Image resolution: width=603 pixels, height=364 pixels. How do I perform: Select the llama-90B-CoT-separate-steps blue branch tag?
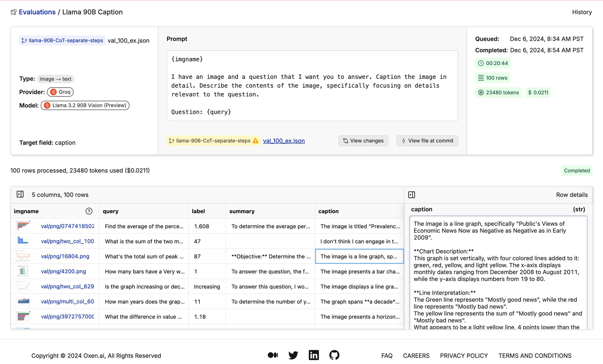click(x=62, y=41)
